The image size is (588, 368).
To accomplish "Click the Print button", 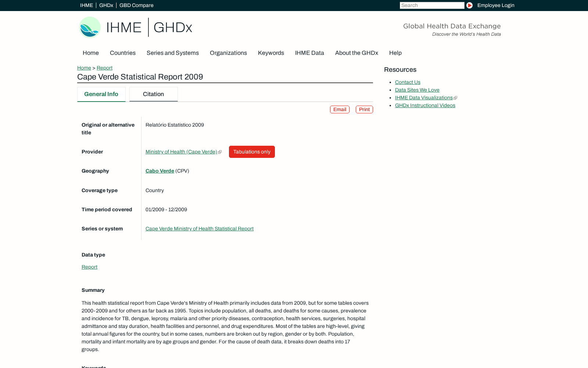I will click(364, 109).
